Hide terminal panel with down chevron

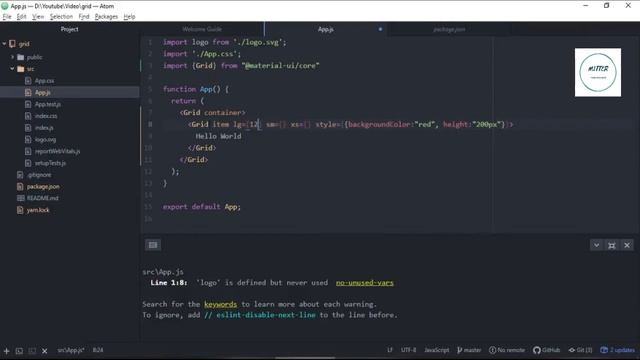pyautogui.click(x=596, y=245)
